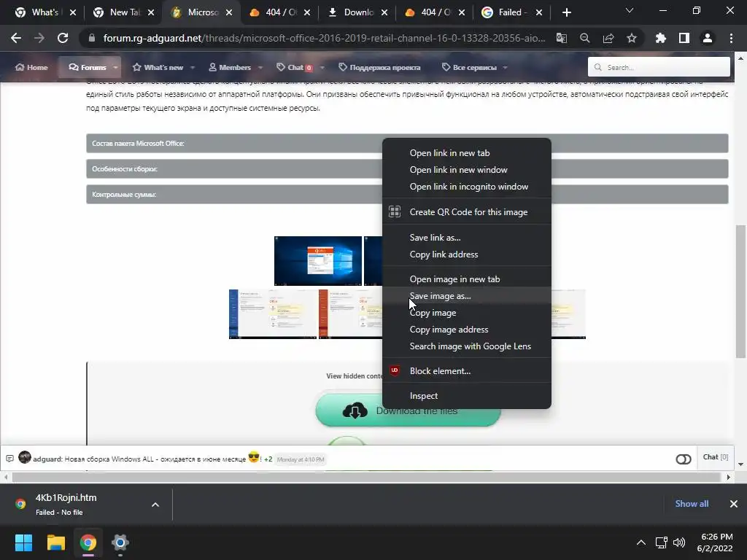Open the extensions puzzle icon
The height and width of the screenshot is (560, 747).
click(x=661, y=38)
